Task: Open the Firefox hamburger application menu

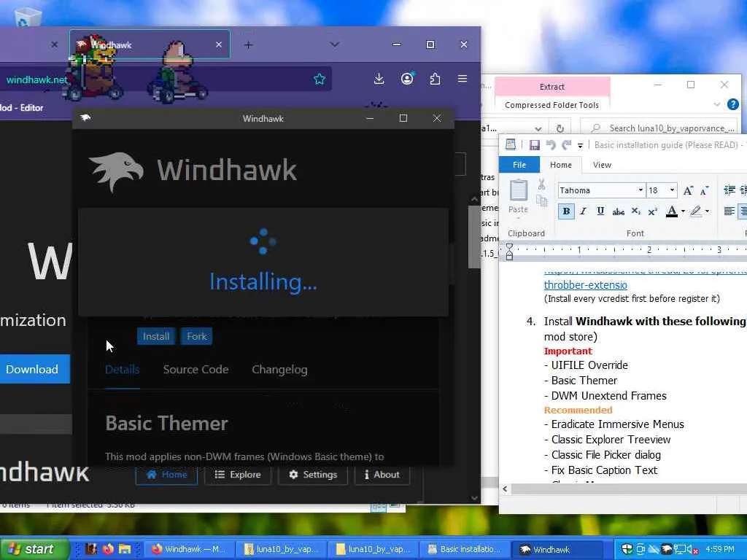Action: [462, 79]
